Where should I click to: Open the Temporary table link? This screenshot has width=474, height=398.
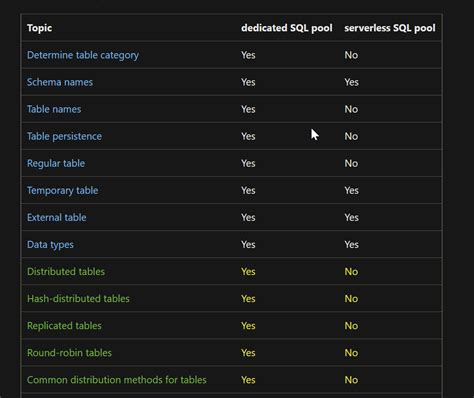pos(62,190)
